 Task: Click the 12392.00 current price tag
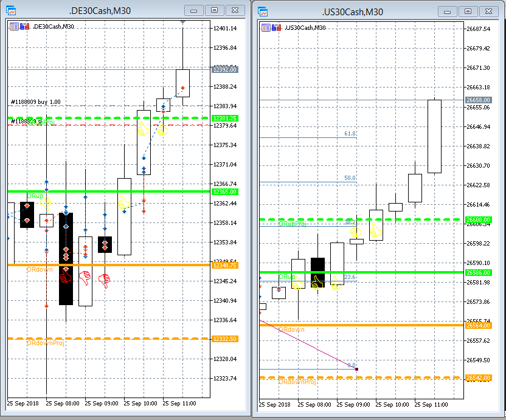(x=225, y=70)
